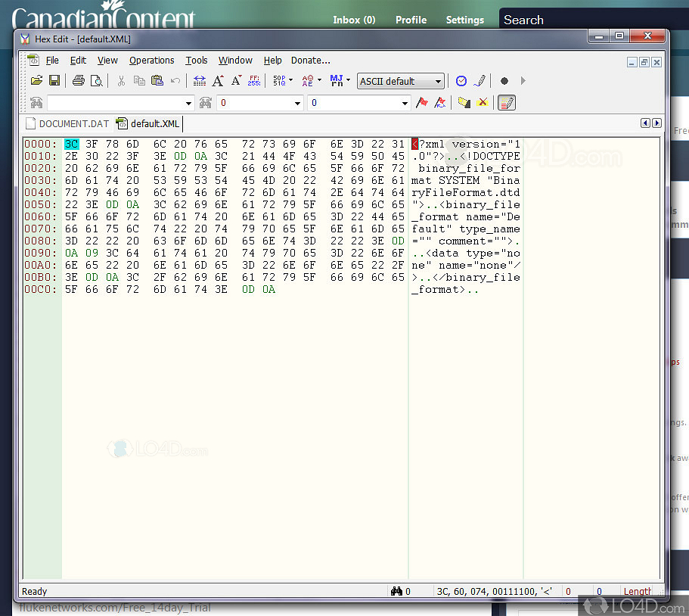Screen dimensions: 689x616
Task: Open the Edit menu
Action: (78, 61)
